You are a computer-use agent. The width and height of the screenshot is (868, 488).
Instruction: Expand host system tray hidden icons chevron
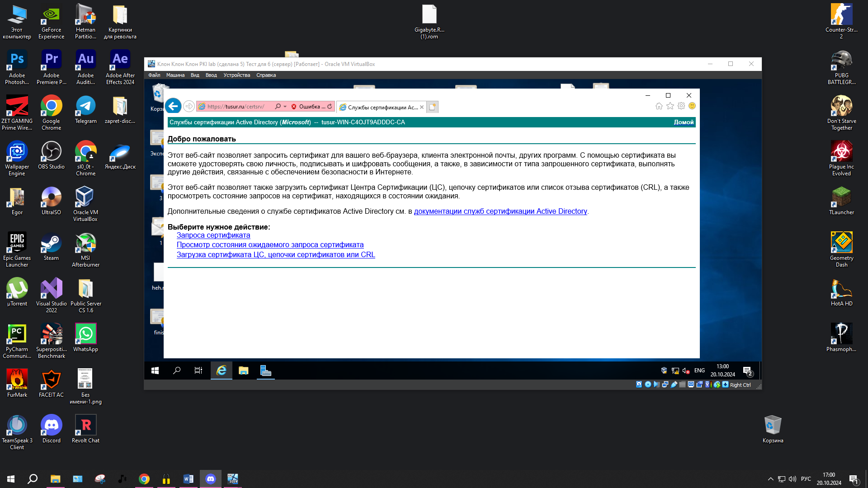[770, 479]
